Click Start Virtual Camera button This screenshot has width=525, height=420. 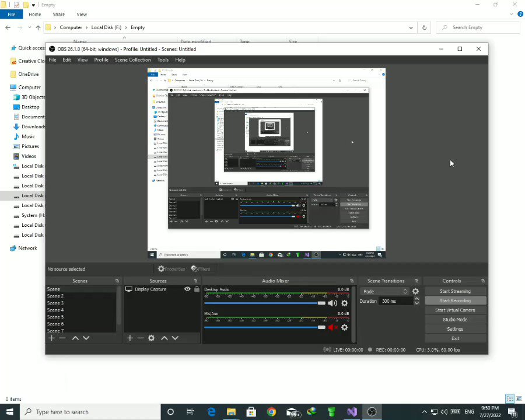click(x=455, y=310)
